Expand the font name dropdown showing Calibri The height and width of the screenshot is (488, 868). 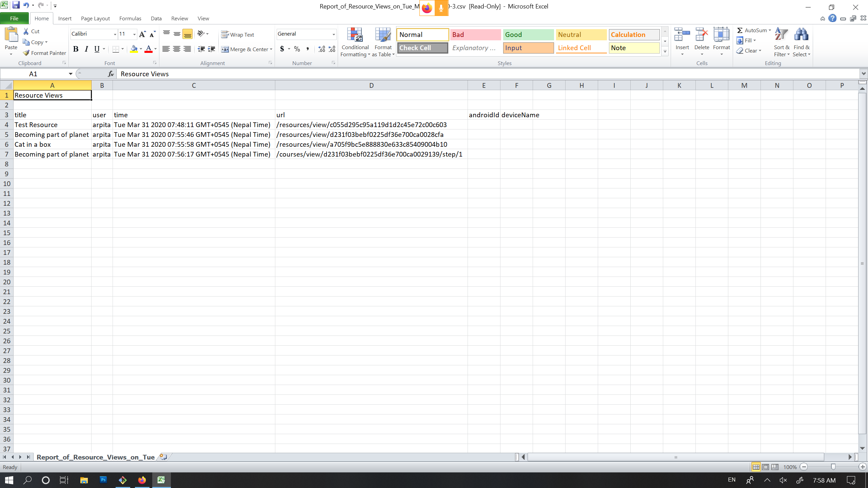pos(115,34)
